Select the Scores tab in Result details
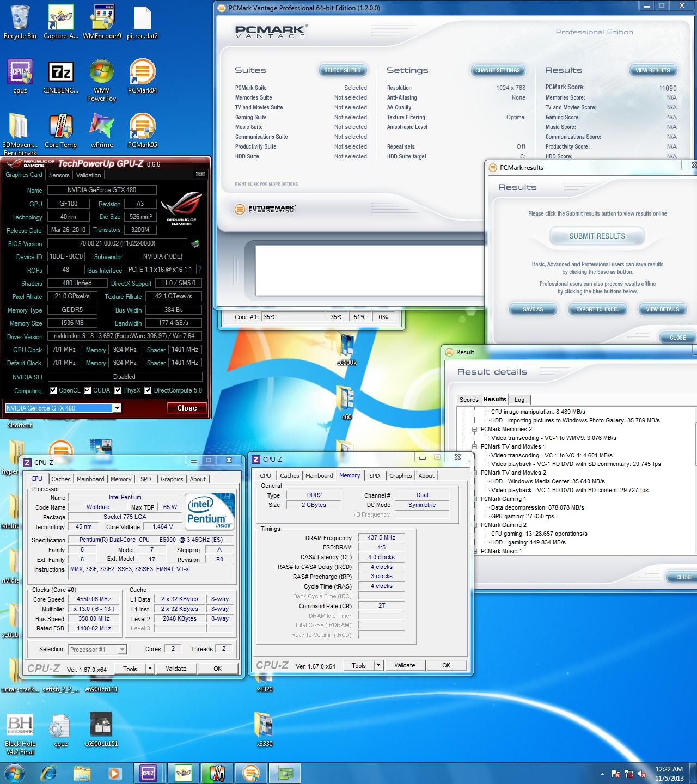This screenshot has width=697, height=784. click(x=469, y=400)
